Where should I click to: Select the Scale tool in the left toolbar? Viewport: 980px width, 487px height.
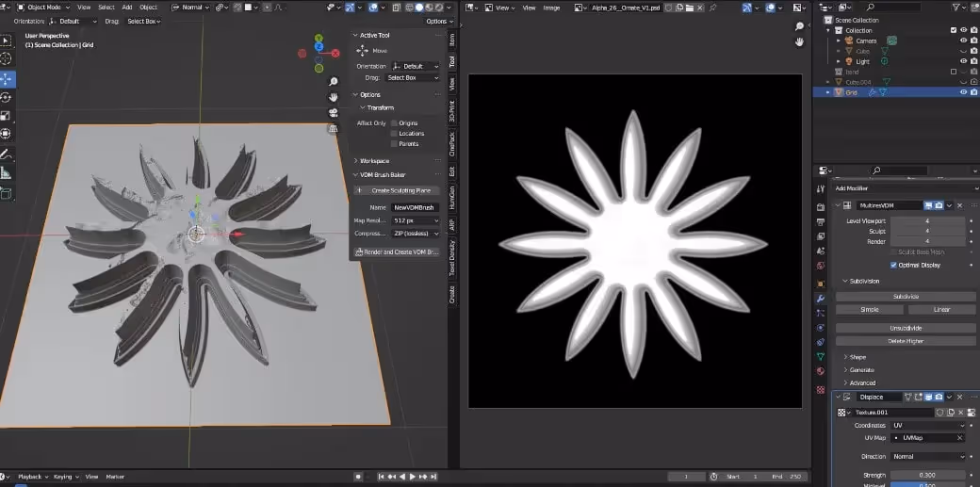(x=7, y=116)
